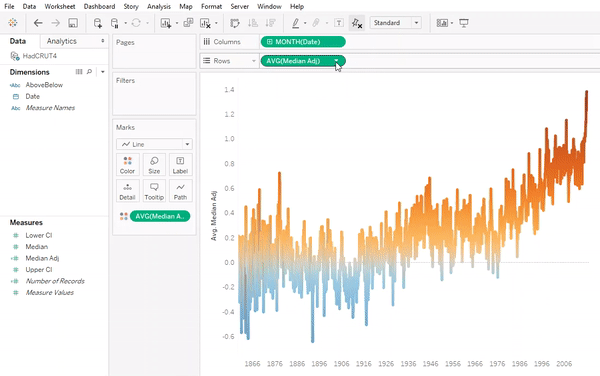Sort ascending toolbar icon

[253, 23]
